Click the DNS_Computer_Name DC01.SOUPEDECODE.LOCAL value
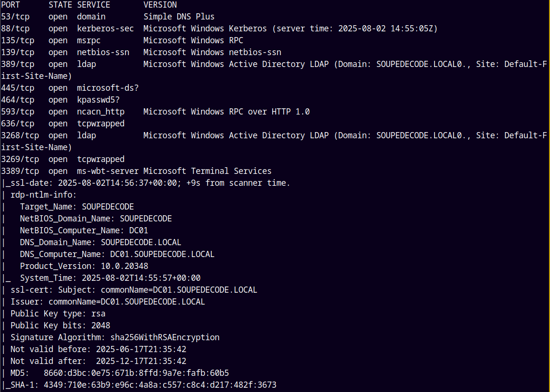 pyautogui.click(x=162, y=254)
